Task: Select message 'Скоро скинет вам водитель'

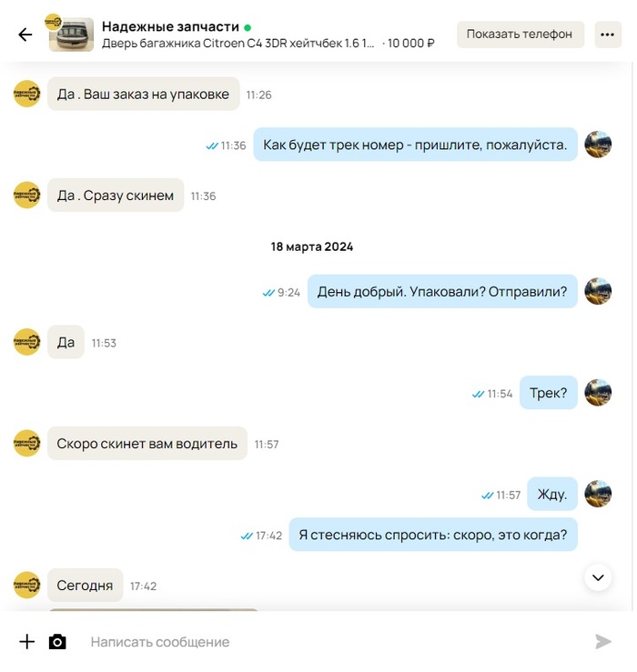Action: pos(147,444)
